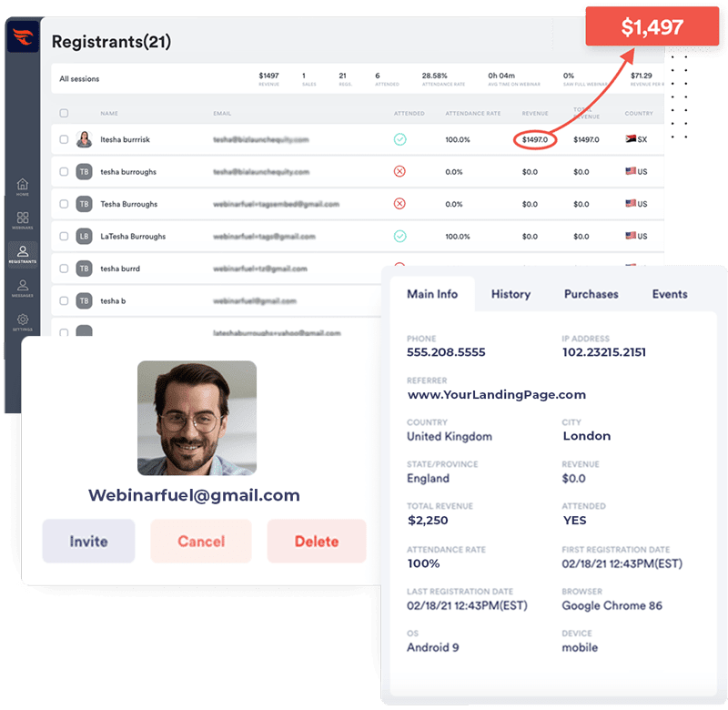
Task: Click the Invite button
Action: click(88, 541)
